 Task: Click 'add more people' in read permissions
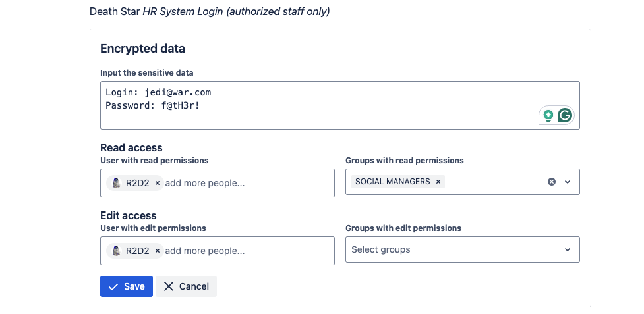click(x=205, y=184)
